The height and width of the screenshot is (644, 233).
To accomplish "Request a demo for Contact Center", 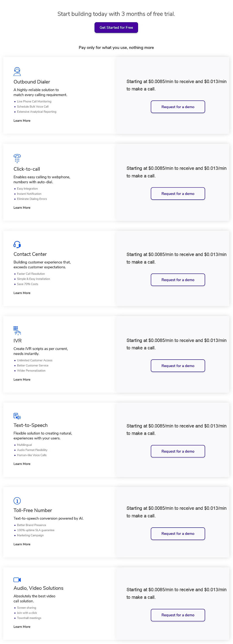I will coord(178,280).
